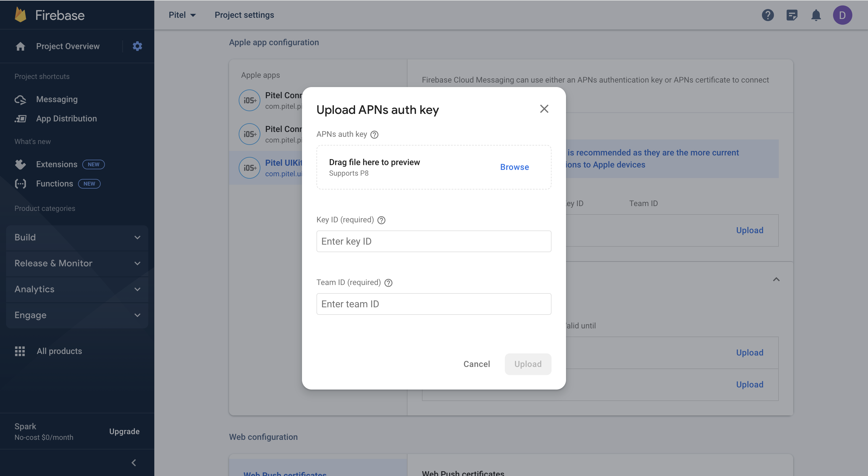Open Functions in the sidebar
868x476 pixels.
55,183
